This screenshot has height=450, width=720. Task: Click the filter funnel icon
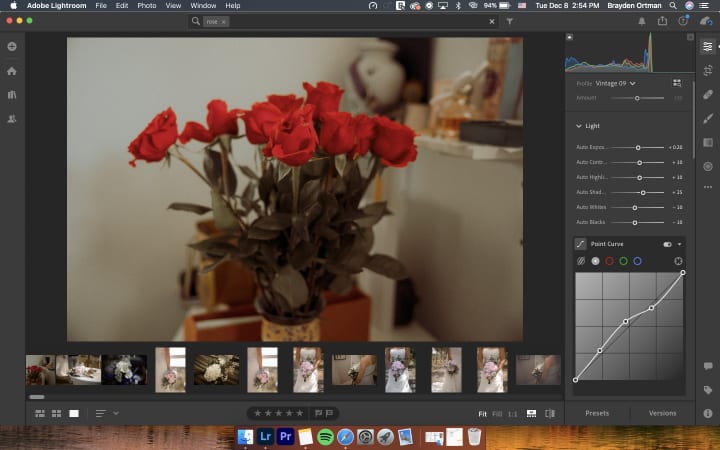pos(510,21)
